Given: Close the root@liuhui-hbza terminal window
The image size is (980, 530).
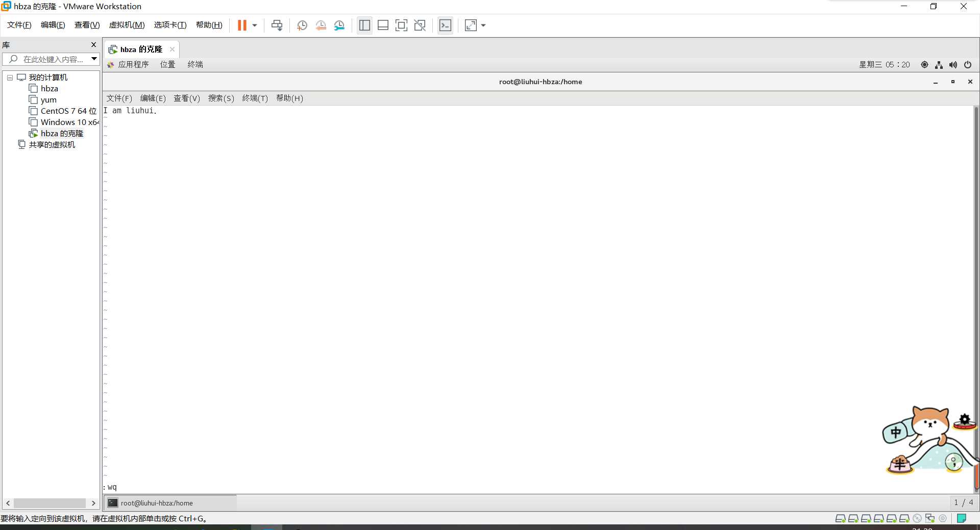Looking at the screenshot, I should coord(970,82).
